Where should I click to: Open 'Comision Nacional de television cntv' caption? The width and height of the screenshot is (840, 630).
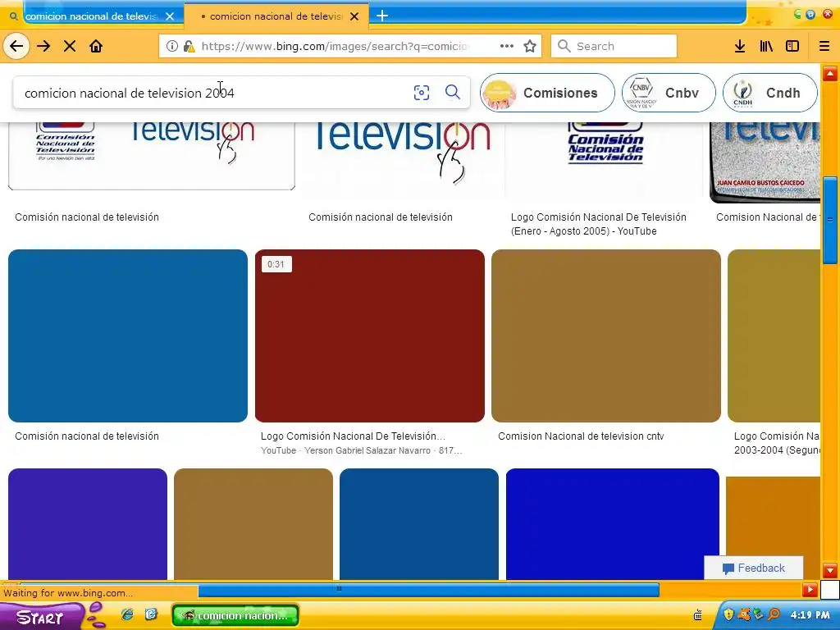581,436
